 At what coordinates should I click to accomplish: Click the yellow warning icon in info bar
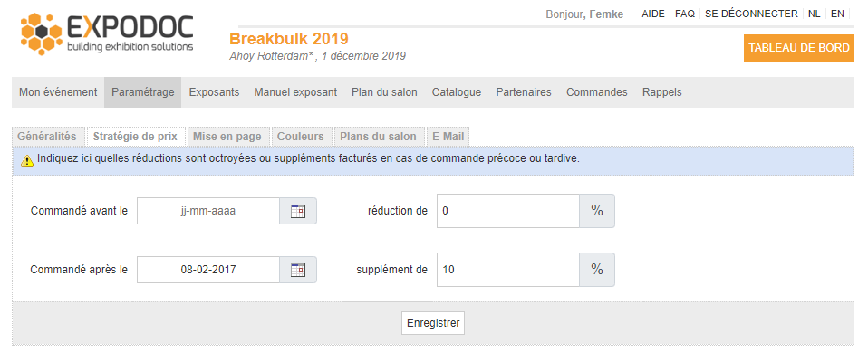coord(27,160)
